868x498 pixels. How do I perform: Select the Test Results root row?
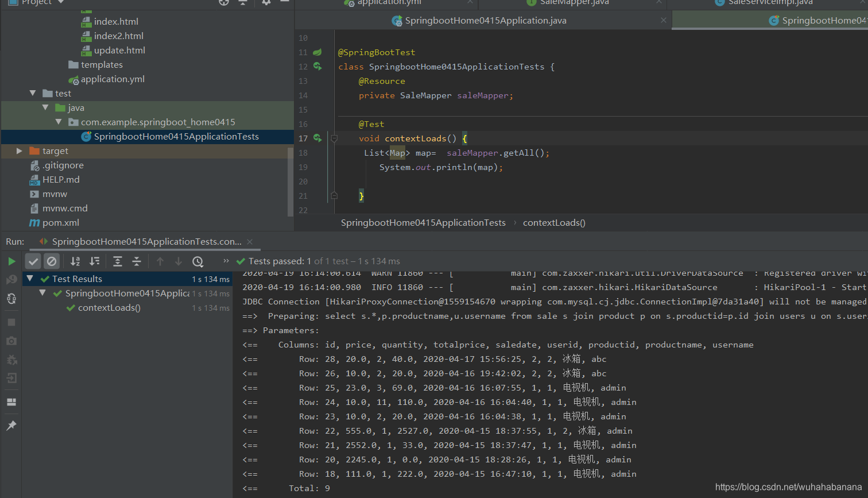127,279
